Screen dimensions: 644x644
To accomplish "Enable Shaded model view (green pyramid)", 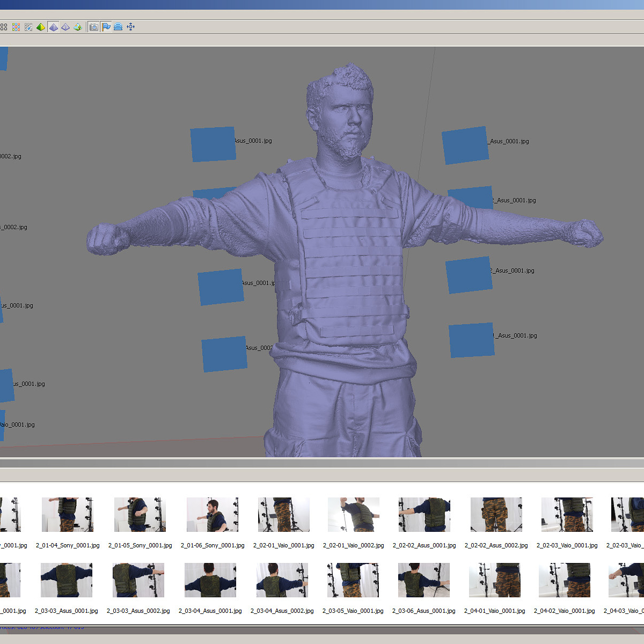I will (41, 27).
